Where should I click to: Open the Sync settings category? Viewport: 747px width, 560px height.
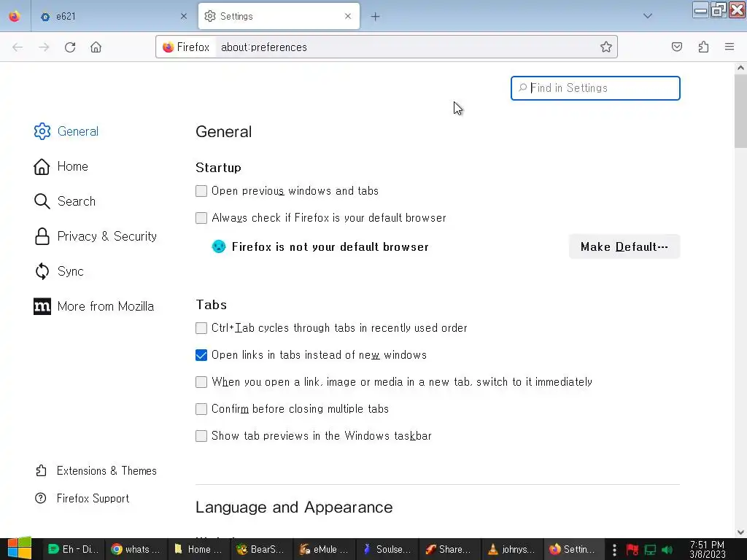[59, 271]
